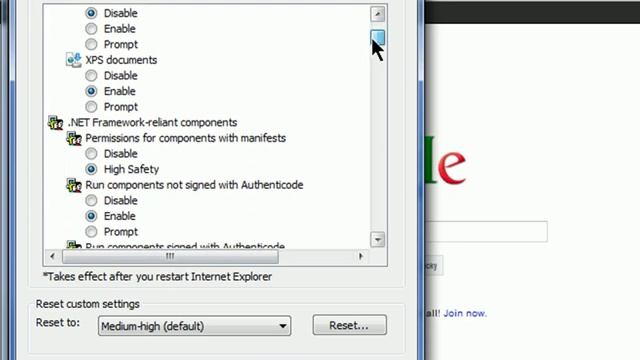The width and height of the screenshot is (640, 360).
Task: Click the vertical scrollbar up arrow
Action: (378, 14)
